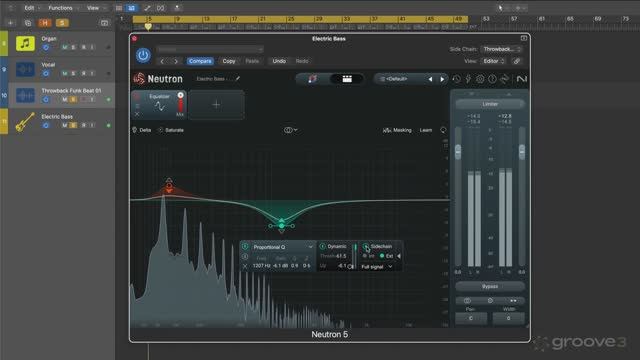Add a new module with plus slot
Image resolution: width=640 pixels, height=360 pixels.
216,105
